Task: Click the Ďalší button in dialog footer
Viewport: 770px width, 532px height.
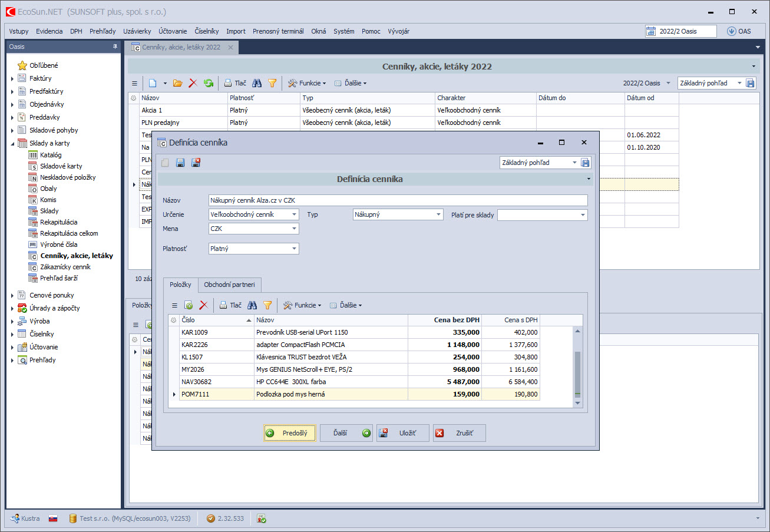Action: click(346, 433)
